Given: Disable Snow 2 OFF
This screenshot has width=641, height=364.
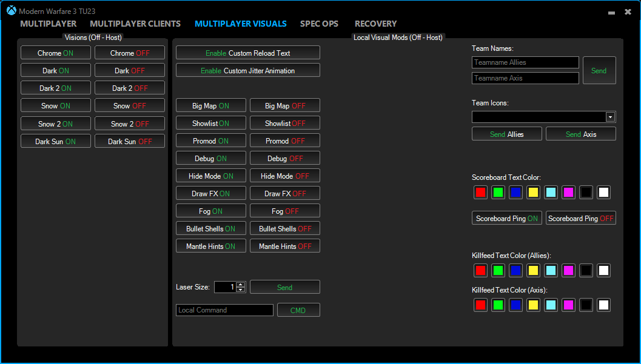Looking at the screenshot, I should 130,123.
